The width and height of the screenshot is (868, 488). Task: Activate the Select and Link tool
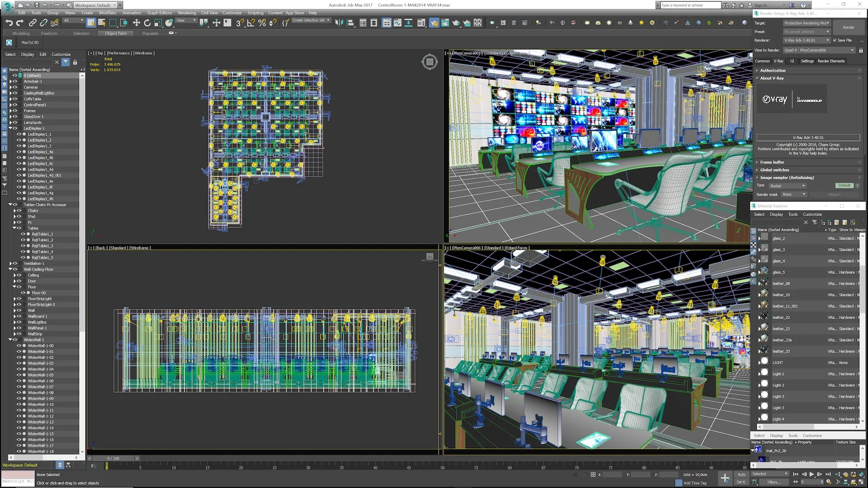[x=33, y=23]
